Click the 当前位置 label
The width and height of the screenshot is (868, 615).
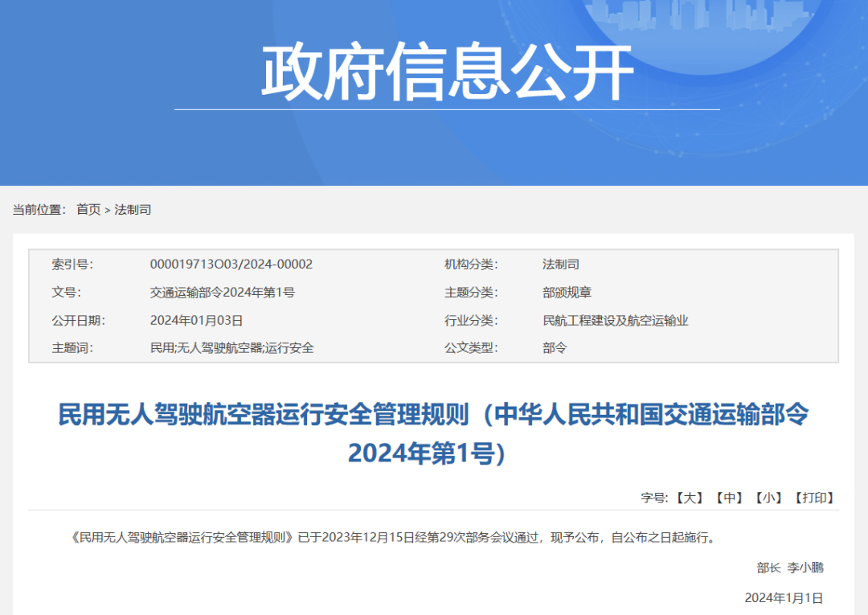point(39,210)
